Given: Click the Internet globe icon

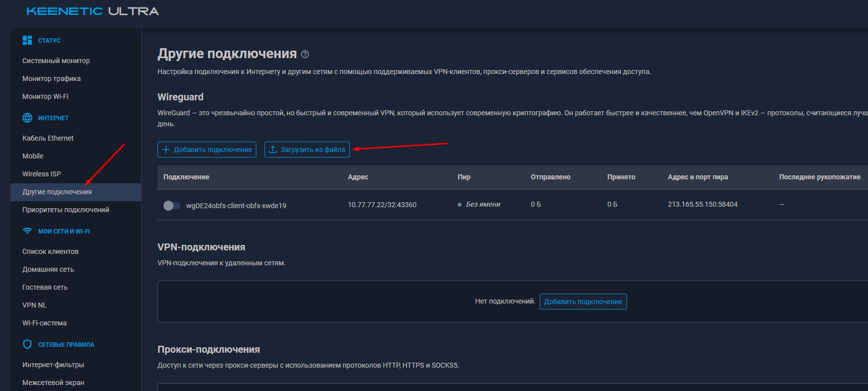Looking at the screenshot, I should click(27, 118).
